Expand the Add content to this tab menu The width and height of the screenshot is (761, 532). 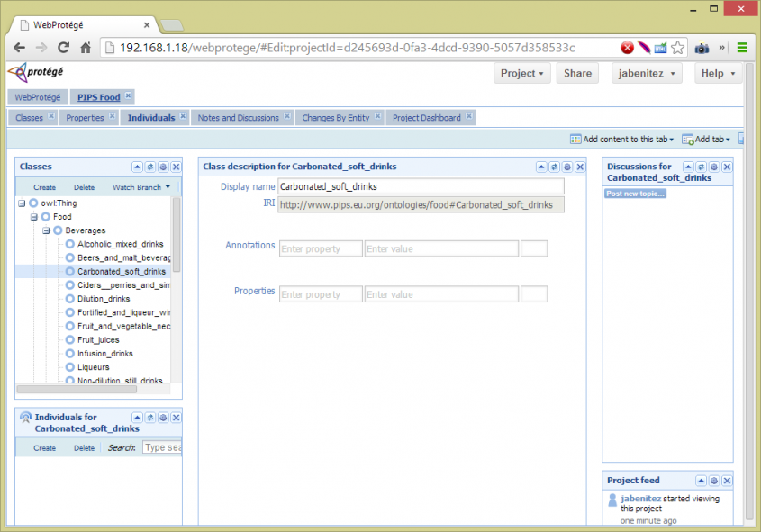point(622,140)
